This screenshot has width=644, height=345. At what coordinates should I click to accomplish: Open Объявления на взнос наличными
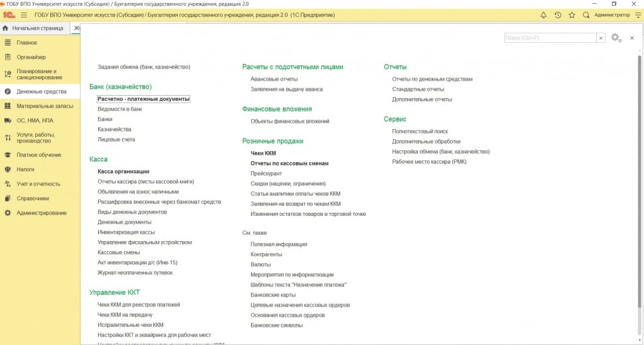pyautogui.click(x=138, y=191)
